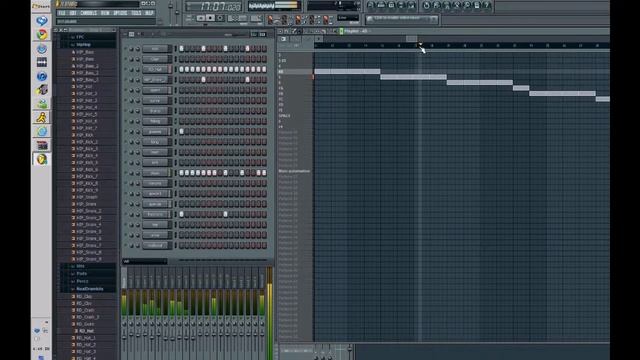
Task: Click the question-mark help icon in top toolbar
Action: pyautogui.click(x=487, y=5)
